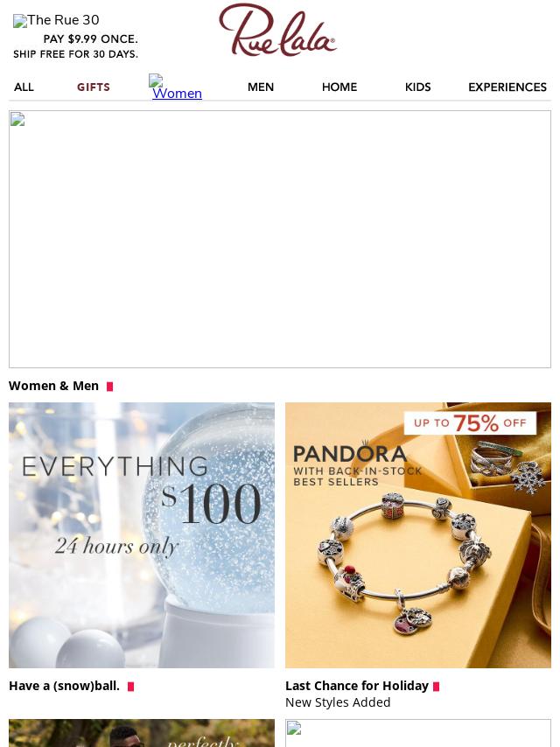This screenshot has height=747, width=560.
Task: Click the broken hero banner image icon
Action: (17, 119)
